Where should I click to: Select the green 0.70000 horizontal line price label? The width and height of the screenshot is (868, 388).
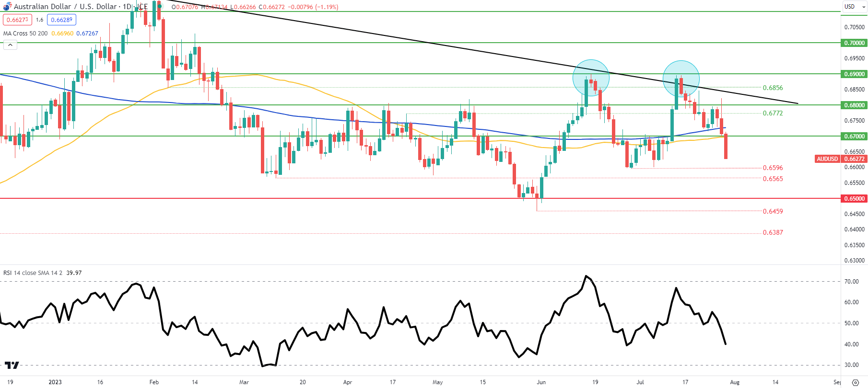(854, 43)
